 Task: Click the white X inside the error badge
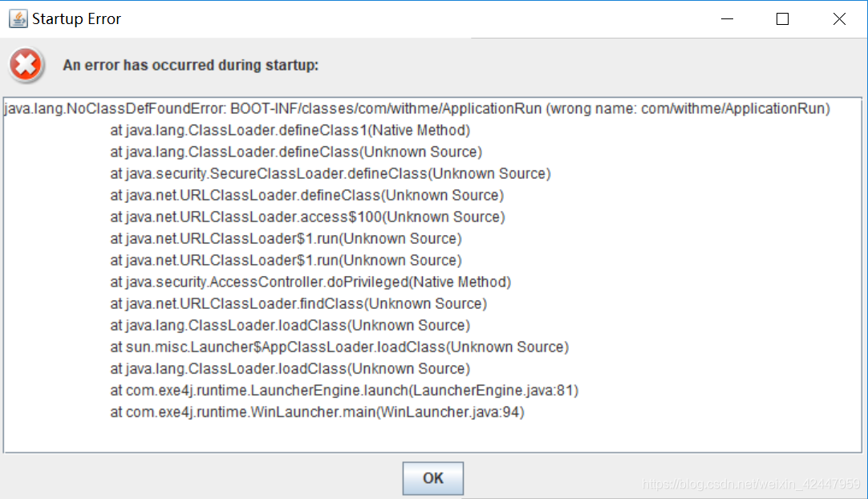pos(25,64)
